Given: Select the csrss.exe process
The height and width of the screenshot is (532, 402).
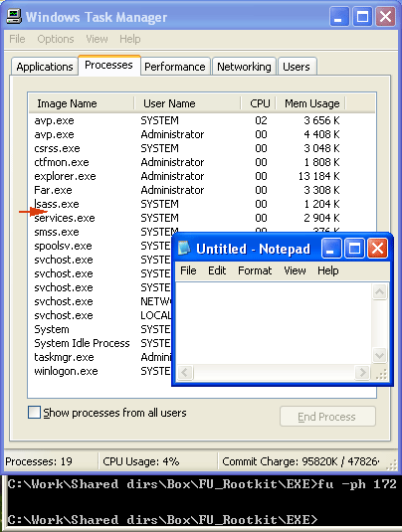Looking at the screenshot, I should (x=202, y=148).
